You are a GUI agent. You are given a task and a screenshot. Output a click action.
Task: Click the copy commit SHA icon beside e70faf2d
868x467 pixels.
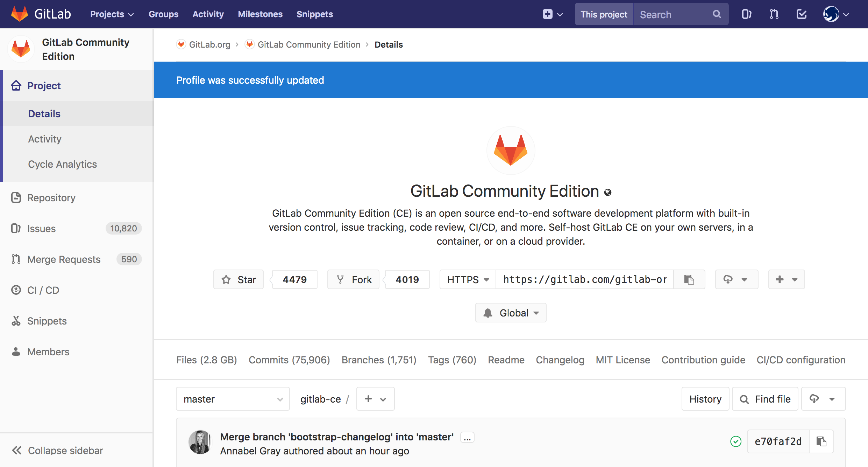point(821,441)
